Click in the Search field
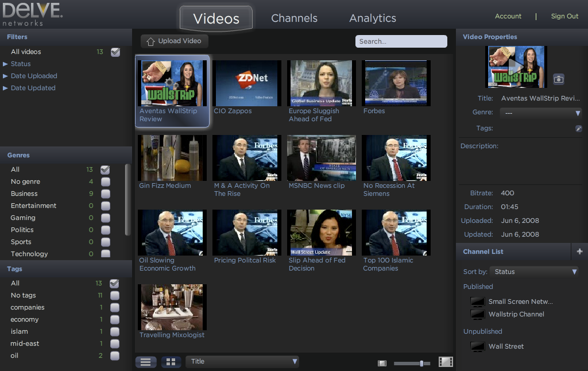The height and width of the screenshot is (371, 588). 401,41
